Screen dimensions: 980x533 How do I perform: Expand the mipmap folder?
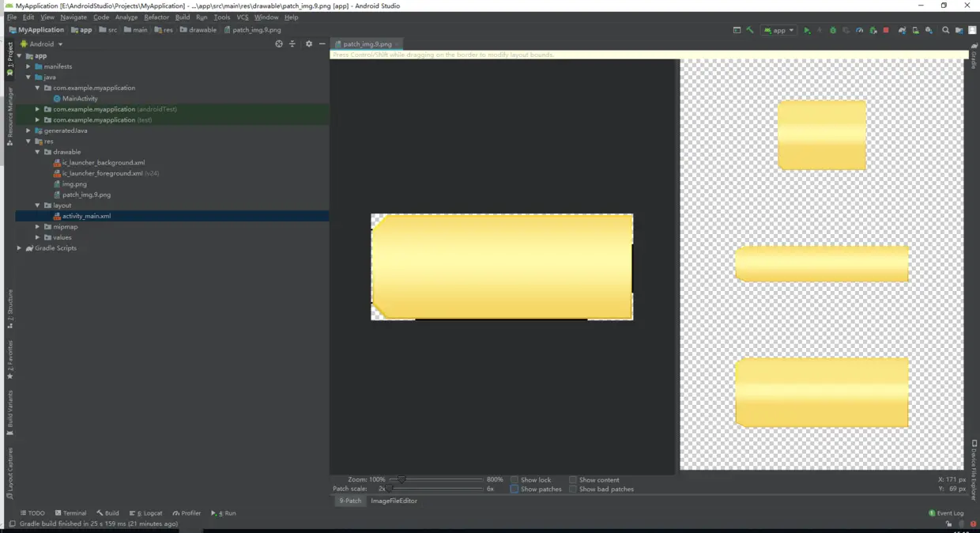tap(37, 226)
